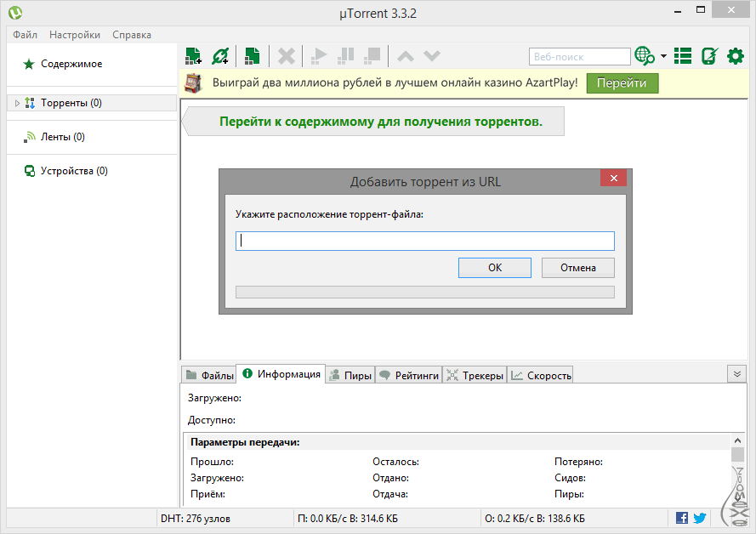Switch to the Файлы tab
Viewport: 756px width, 534px height.
[209, 375]
